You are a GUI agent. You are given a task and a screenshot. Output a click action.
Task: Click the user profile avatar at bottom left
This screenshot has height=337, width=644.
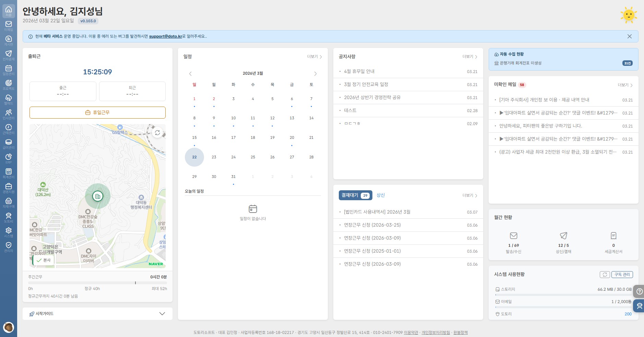[x=9, y=327]
